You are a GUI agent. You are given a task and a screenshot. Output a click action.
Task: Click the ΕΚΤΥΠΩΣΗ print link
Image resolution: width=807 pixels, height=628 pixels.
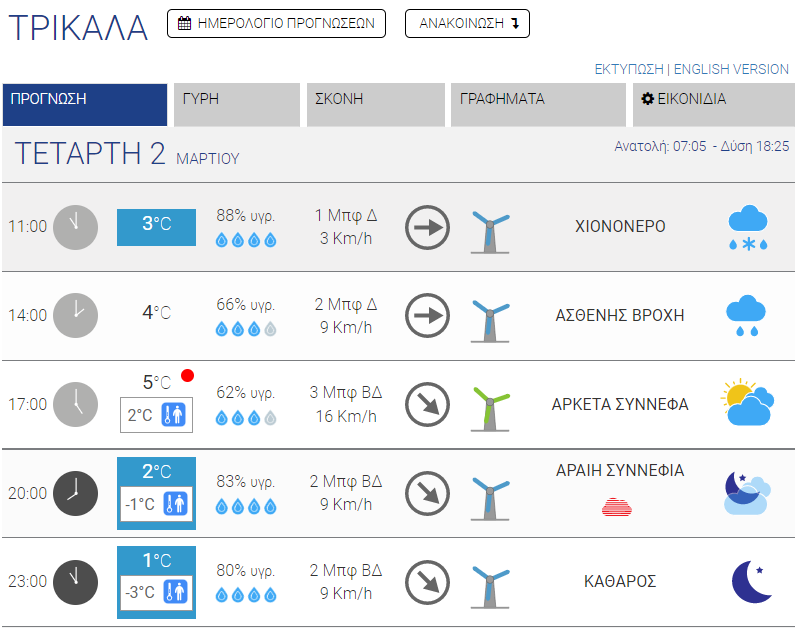click(x=629, y=70)
